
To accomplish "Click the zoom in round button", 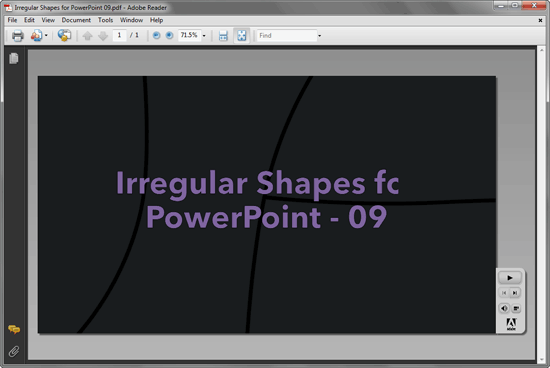I will (169, 35).
